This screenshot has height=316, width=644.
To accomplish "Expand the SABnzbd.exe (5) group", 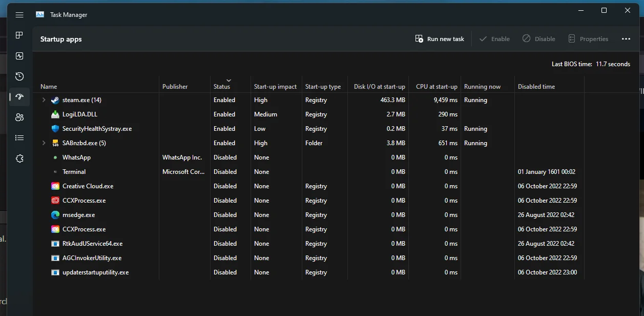I will click(44, 143).
